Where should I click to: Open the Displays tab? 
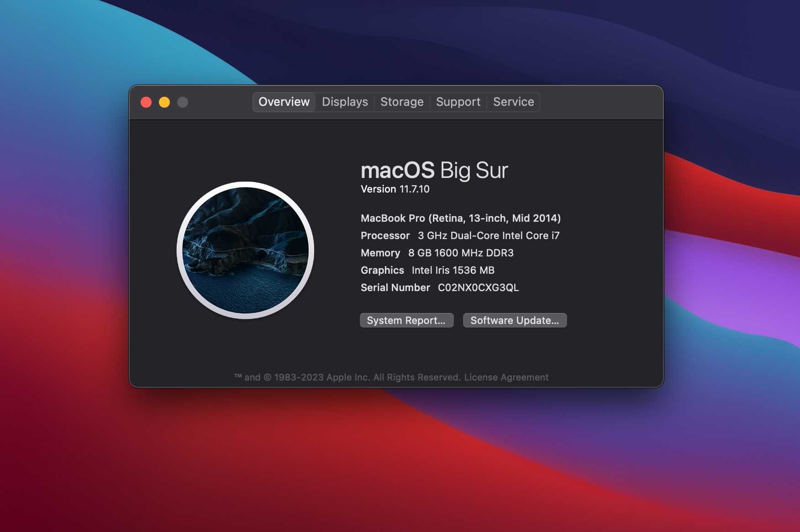[x=345, y=102]
